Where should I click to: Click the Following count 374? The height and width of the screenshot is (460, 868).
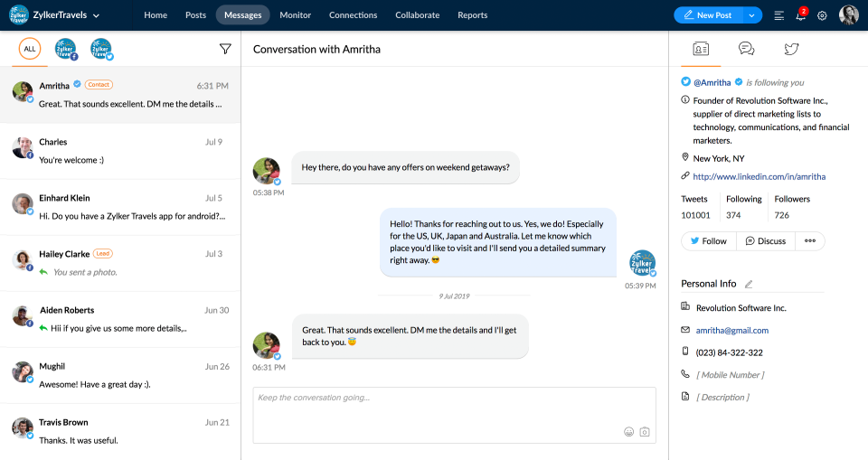click(x=733, y=215)
